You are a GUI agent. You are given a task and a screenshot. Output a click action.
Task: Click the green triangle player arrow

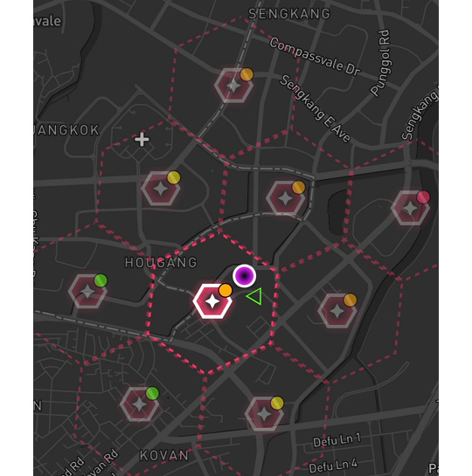tap(255, 296)
